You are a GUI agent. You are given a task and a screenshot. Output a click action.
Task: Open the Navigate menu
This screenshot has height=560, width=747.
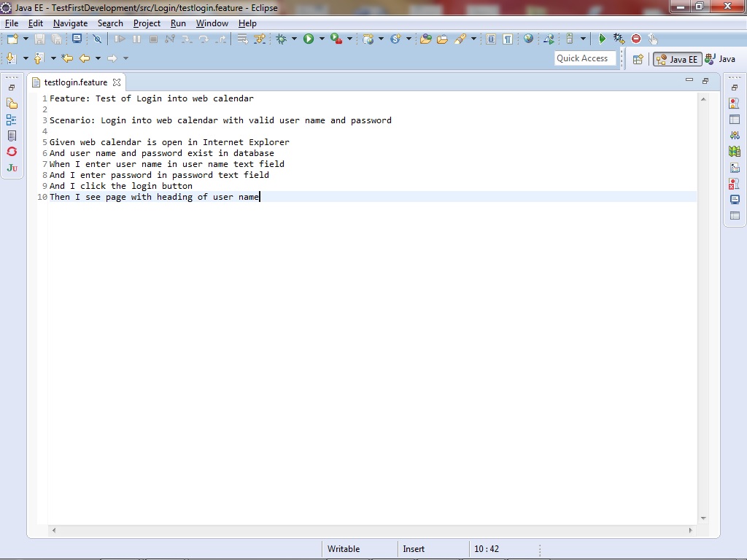70,23
